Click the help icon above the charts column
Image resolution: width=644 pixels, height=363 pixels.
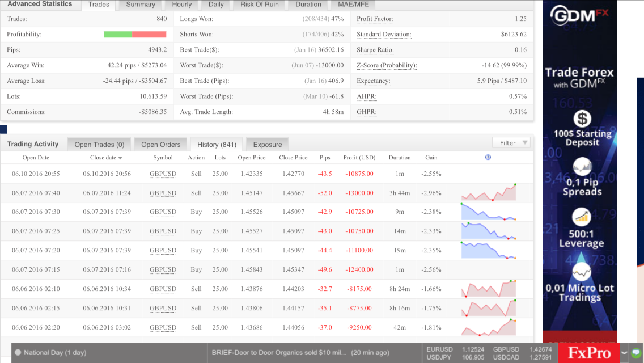click(488, 157)
